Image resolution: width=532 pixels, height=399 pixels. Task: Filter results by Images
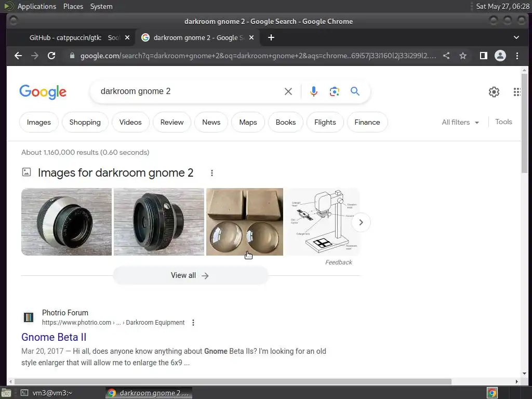[x=38, y=122]
